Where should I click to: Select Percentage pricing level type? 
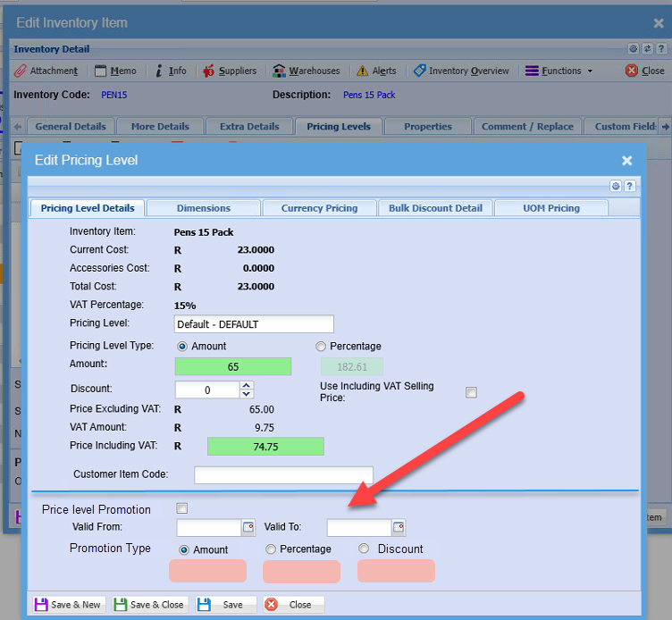point(322,347)
